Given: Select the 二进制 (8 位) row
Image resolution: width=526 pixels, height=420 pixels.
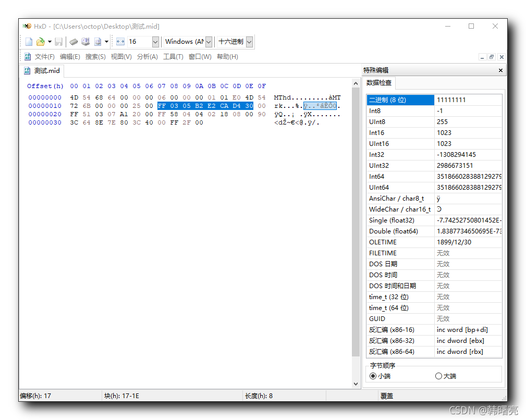Looking at the screenshot, I should pyautogui.click(x=434, y=100).
